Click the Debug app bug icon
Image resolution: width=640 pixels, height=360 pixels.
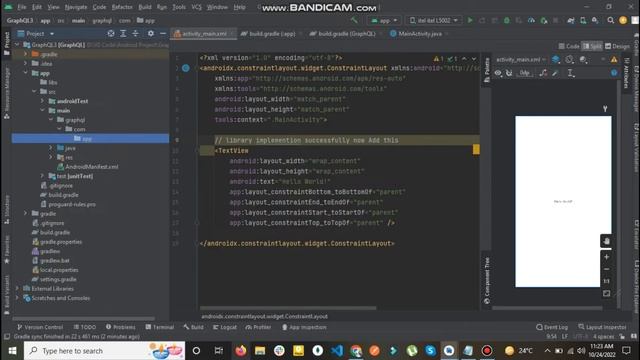(507, 20)
